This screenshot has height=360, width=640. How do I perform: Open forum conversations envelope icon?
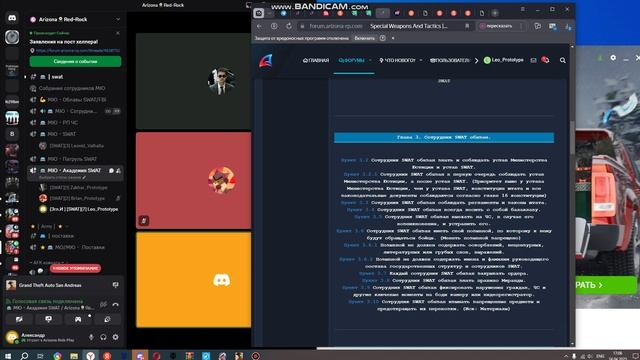pos(533,60)
